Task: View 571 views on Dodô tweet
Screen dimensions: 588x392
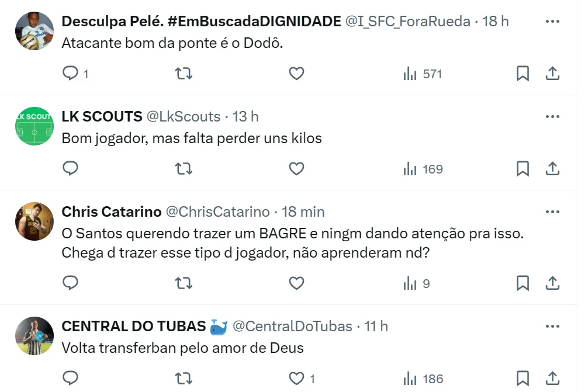Action: [x=423, y=74]
